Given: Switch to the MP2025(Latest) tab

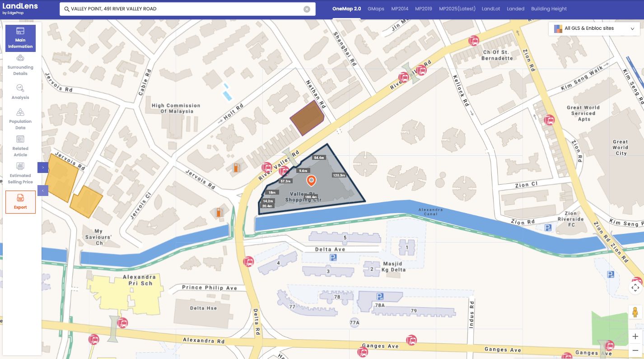Looking at the screenshot, I should pos(457,9).
